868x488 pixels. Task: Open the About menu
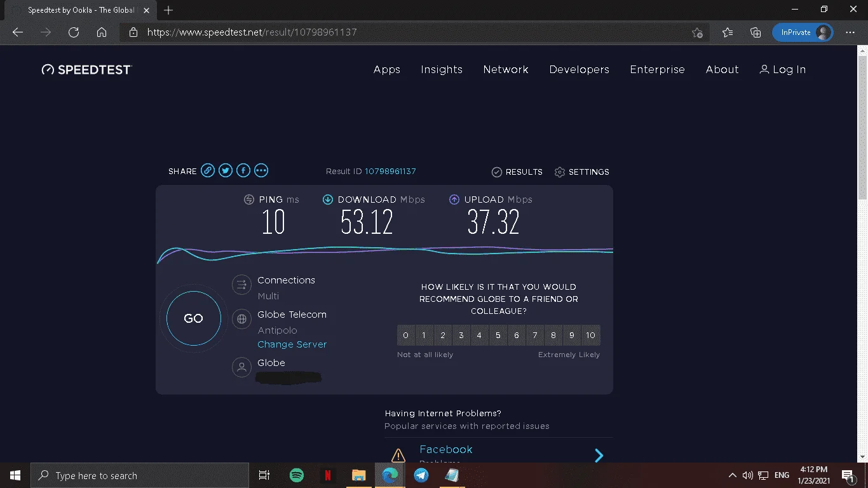722,70
